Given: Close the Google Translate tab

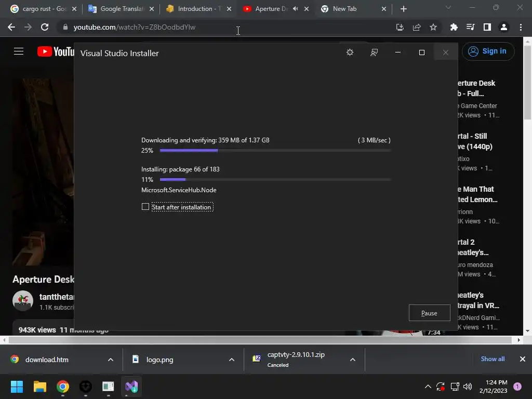Looking at the screenshot, I should pyautogui.click(x=152, y=9).
